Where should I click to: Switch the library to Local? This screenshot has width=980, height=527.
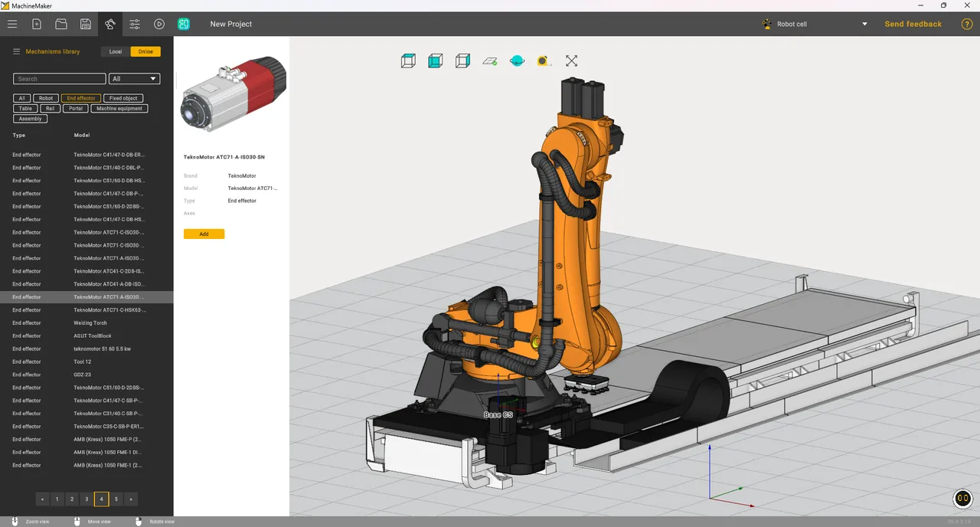tap(115, 51)
